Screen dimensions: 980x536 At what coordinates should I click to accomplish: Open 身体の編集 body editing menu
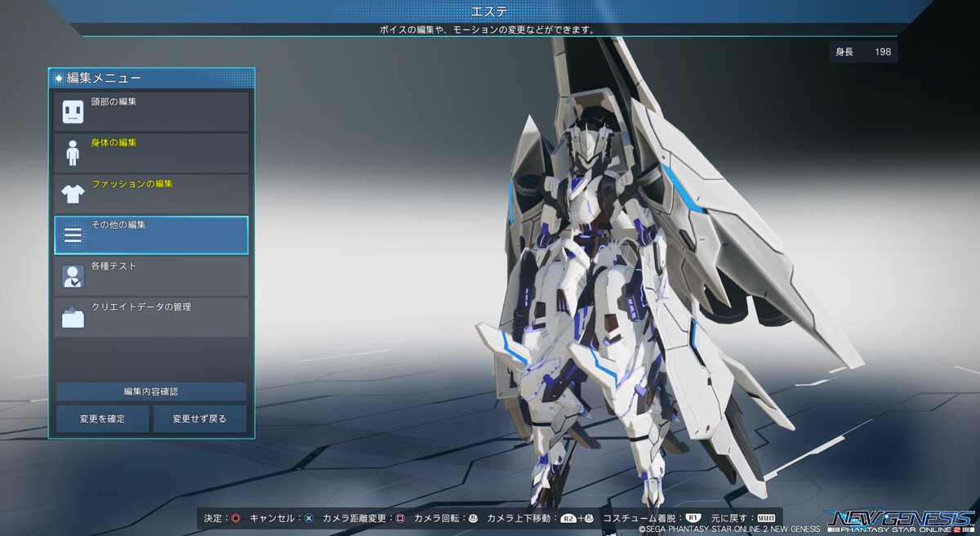tap(151, 153)
